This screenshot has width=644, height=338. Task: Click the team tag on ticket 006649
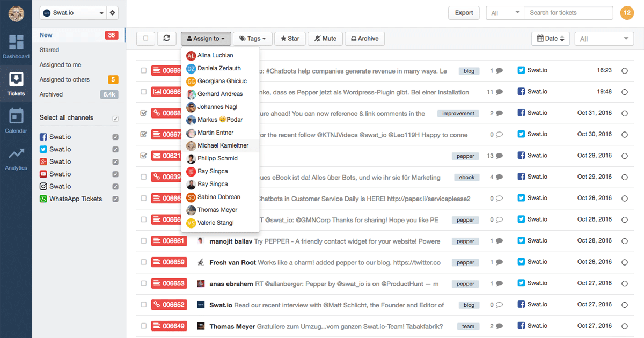pyautogui.click(x=468, y=326)
